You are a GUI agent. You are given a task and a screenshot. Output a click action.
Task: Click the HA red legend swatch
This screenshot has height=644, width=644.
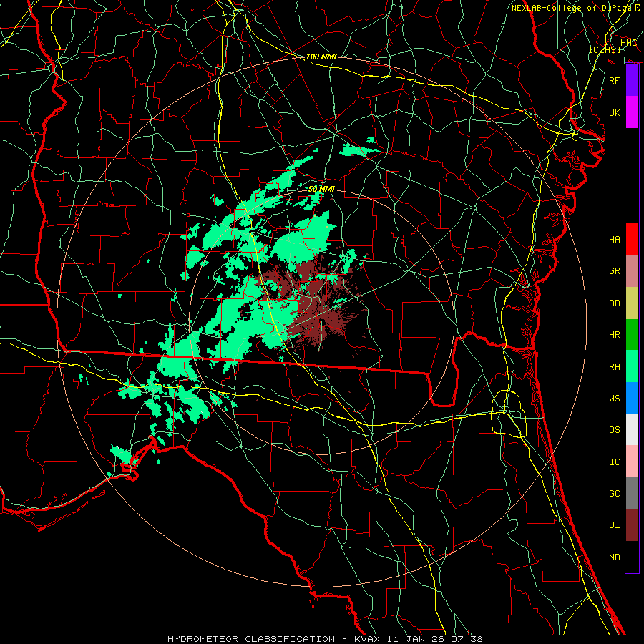[x=632, y=239]
